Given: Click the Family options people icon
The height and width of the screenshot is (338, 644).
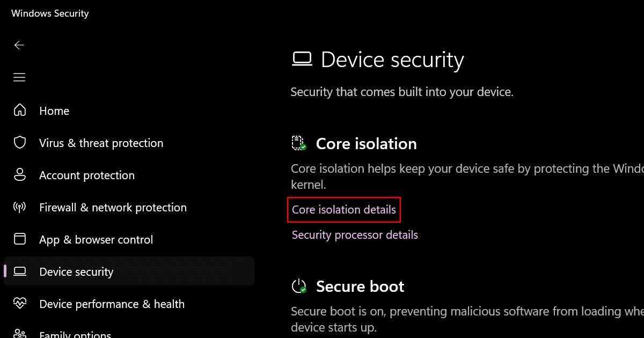Looking at the screenshot, I should (x=20, y=334).
